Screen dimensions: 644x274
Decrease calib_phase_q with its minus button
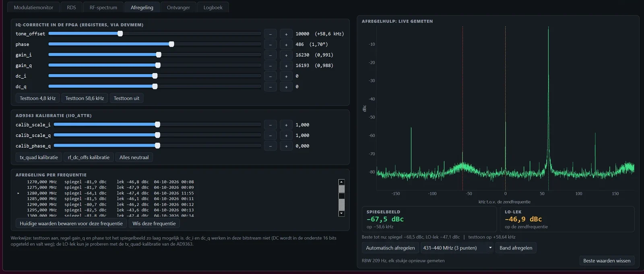pos(270,146)
